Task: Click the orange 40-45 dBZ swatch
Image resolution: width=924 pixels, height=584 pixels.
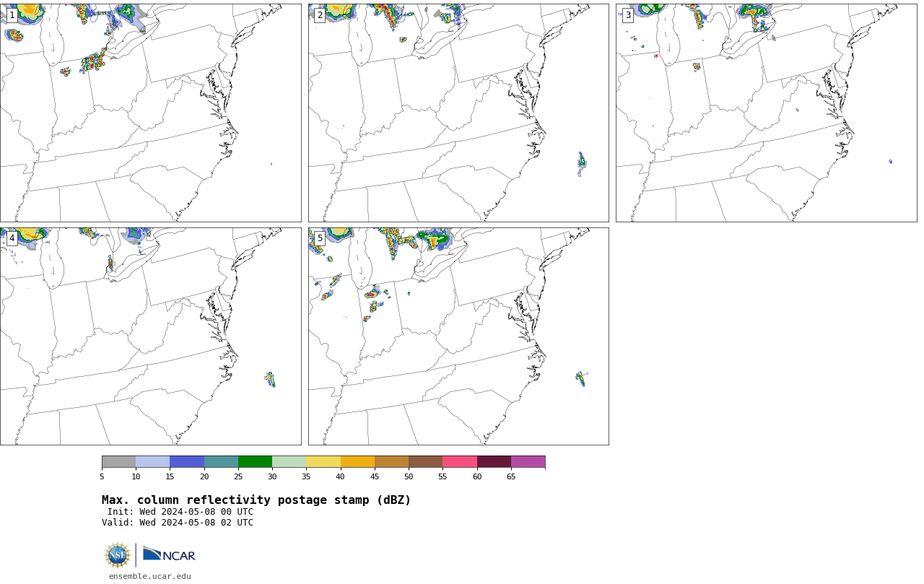Action: 357,462
